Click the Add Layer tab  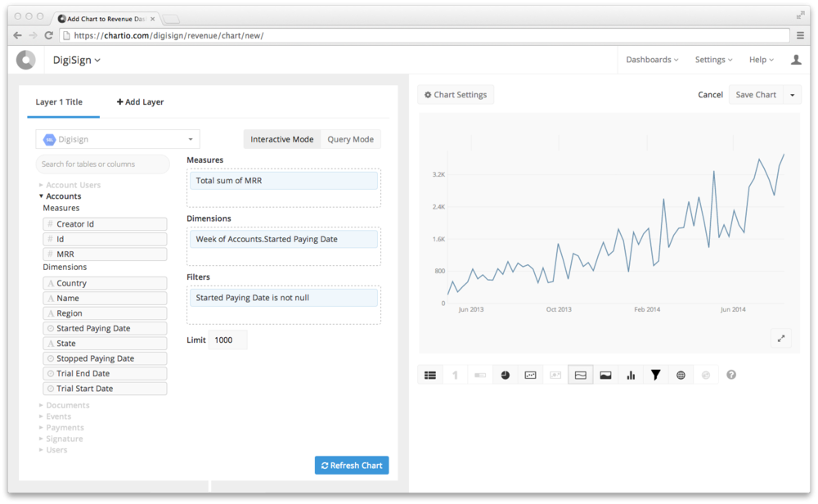coord(140,102)
